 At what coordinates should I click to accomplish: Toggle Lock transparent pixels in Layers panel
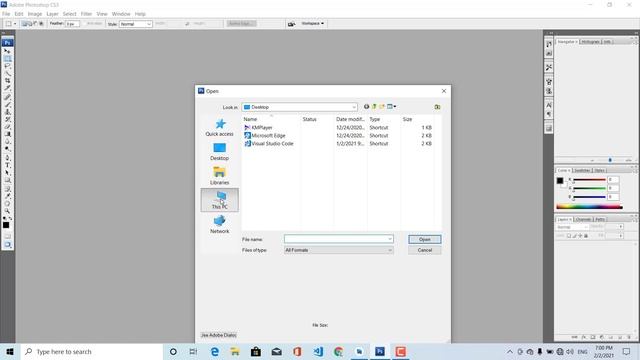pyautogui.click(x=569, y=236)
